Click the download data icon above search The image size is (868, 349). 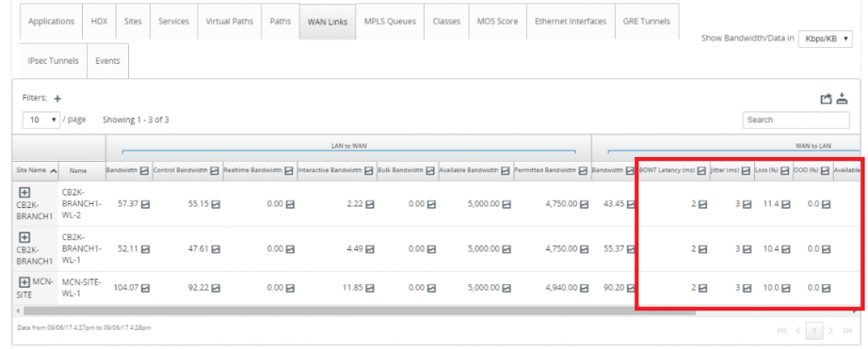pyautogui.click(x=843, y=99)
